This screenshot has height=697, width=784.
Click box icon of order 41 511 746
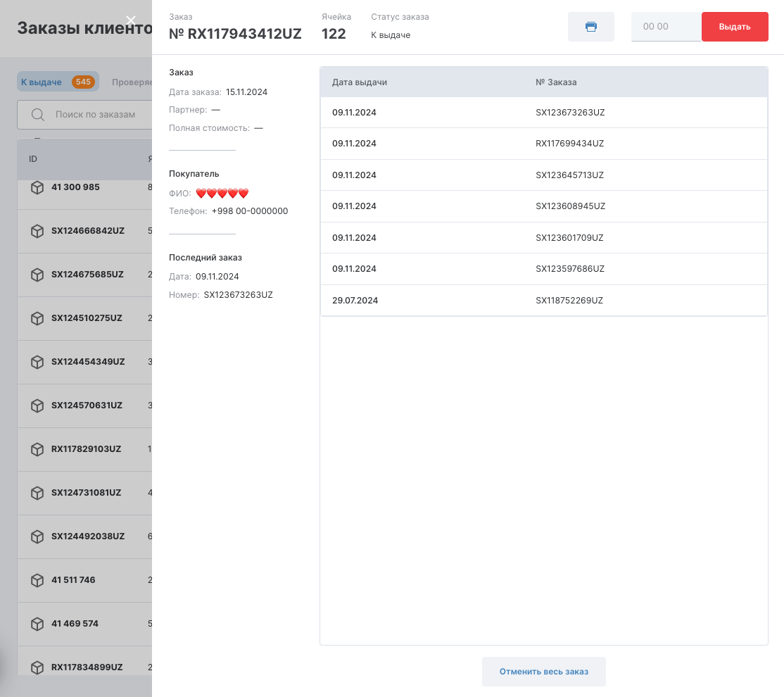point(37,580)
